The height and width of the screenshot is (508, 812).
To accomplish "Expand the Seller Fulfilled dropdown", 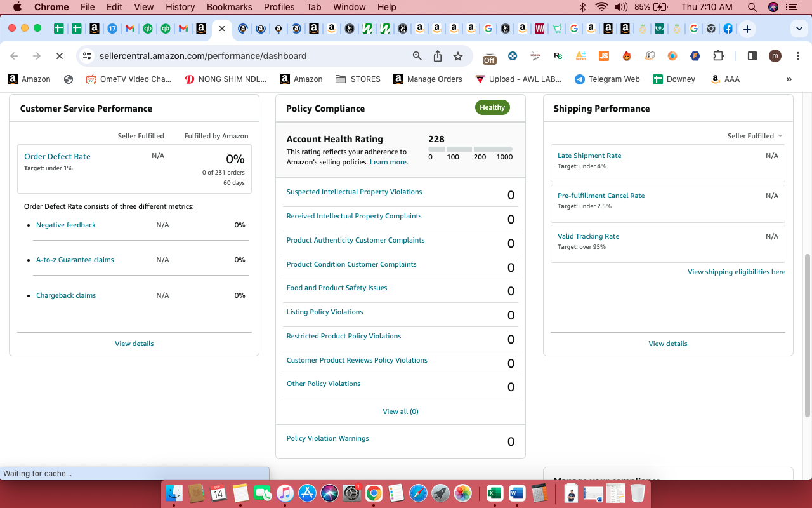I will pyautogui.click(x=755, y=136).
